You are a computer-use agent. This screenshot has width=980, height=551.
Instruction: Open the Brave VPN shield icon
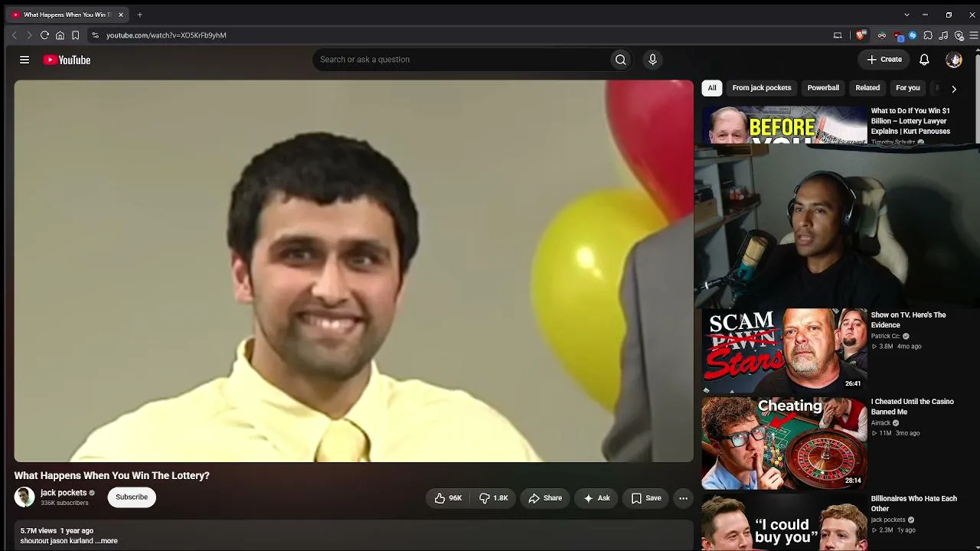[x=959, y=35]
